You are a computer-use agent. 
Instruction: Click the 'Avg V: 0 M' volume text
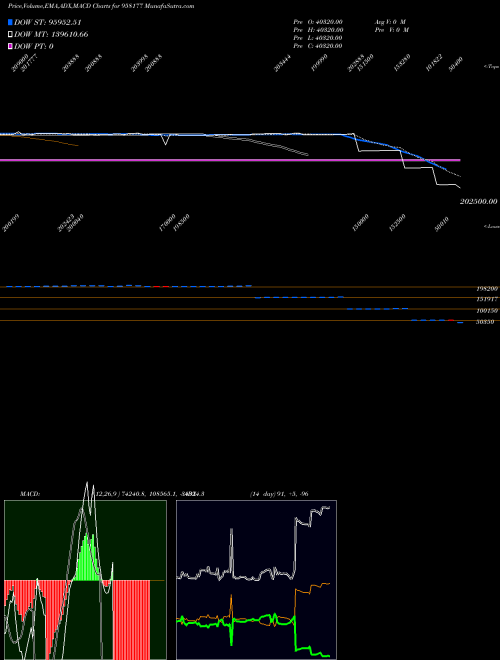390,21
